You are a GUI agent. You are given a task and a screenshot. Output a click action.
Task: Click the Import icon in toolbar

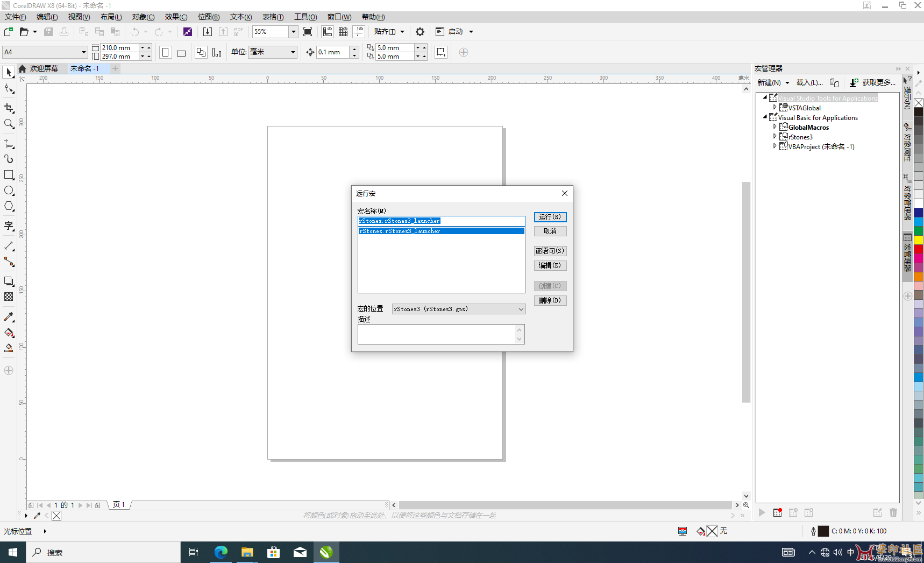[x=207, y=32]
